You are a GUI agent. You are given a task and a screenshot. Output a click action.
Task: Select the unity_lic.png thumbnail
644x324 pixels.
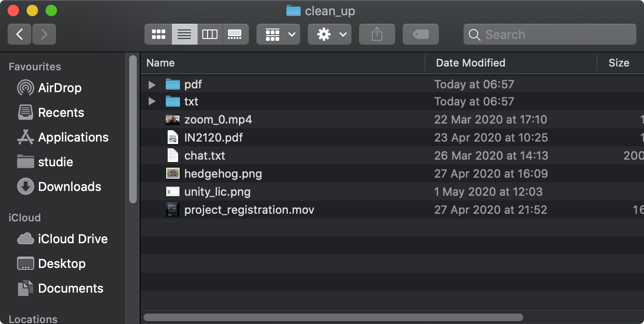pos(173,192)
